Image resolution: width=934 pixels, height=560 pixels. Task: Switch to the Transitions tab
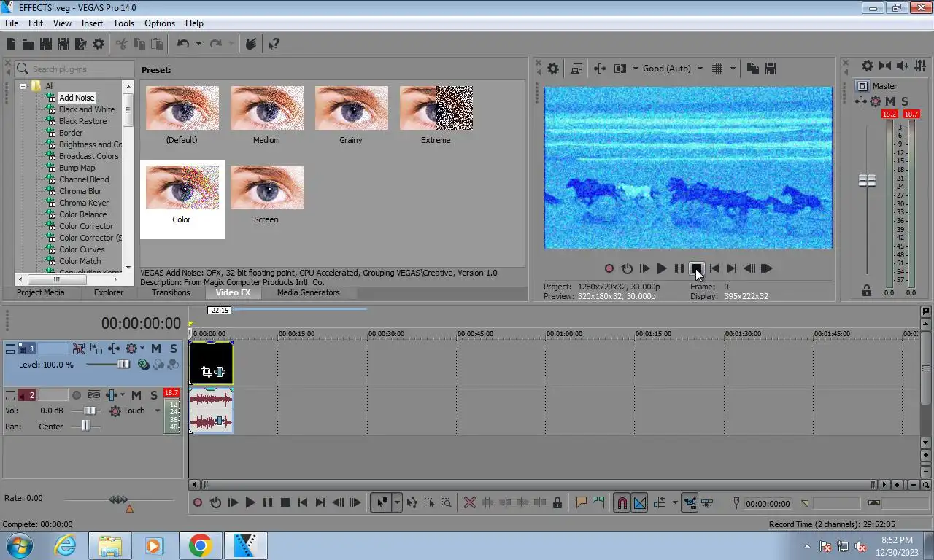click(x=171, y=292)
